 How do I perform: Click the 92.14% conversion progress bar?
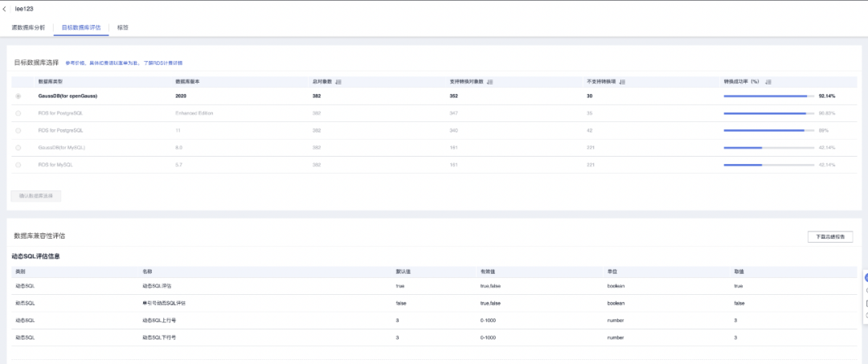[769, 96]
